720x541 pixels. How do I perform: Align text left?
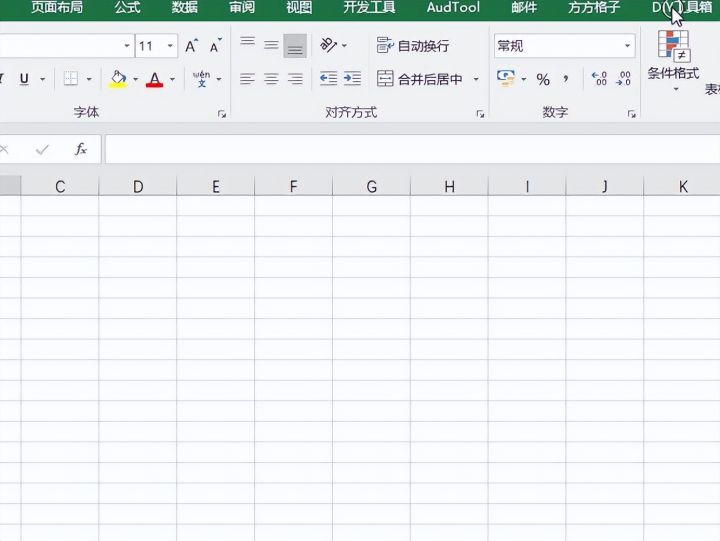247,79
